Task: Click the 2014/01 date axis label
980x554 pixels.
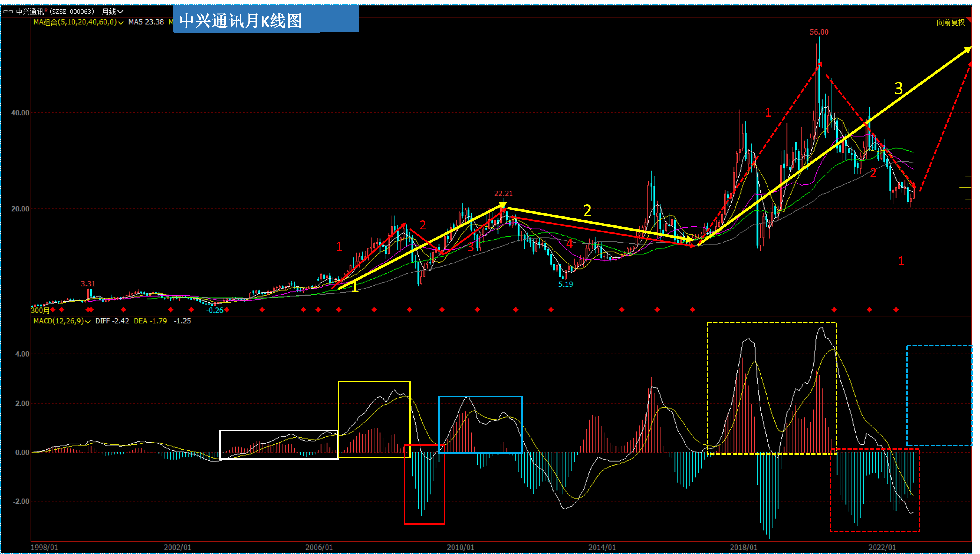Action: click(602, 548)
